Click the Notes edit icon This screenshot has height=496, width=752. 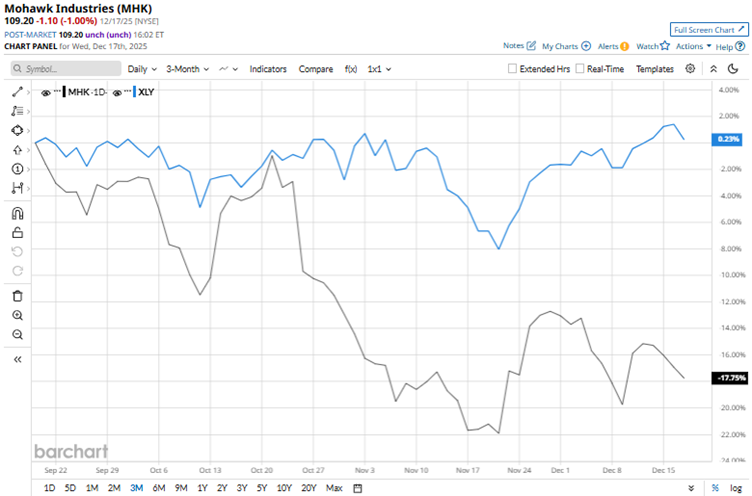pos(531,46)
